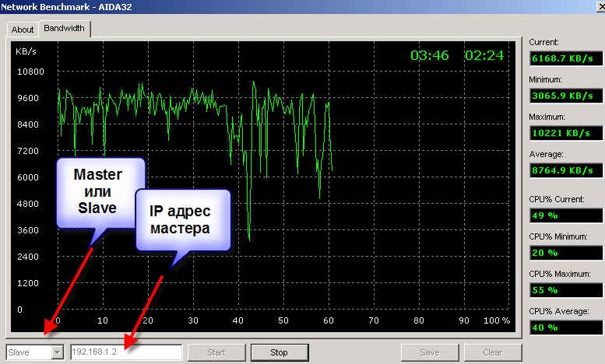Click the 02:24 timer on the graph
The height and width of the screenshot is (364, 605).
pyautogui.click(x=484, y=56)
